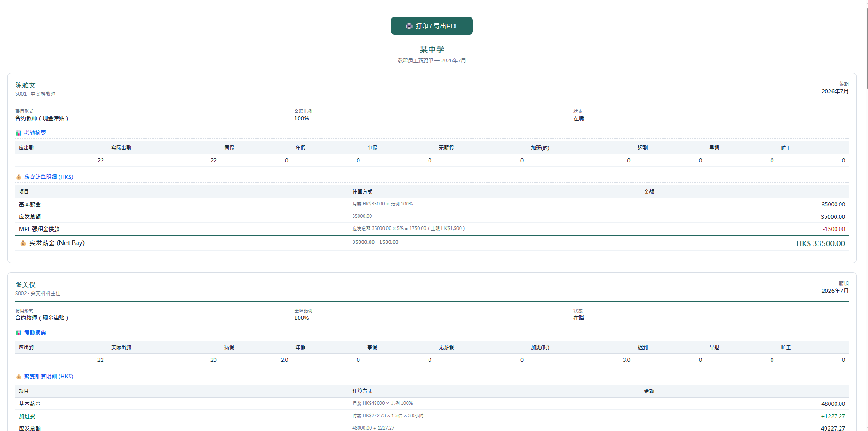The width and height of the screenshot is (868, 431).
Task: Click the 考勤摘要 heading in 张美仪's card
Action: [x=35, y=333]
